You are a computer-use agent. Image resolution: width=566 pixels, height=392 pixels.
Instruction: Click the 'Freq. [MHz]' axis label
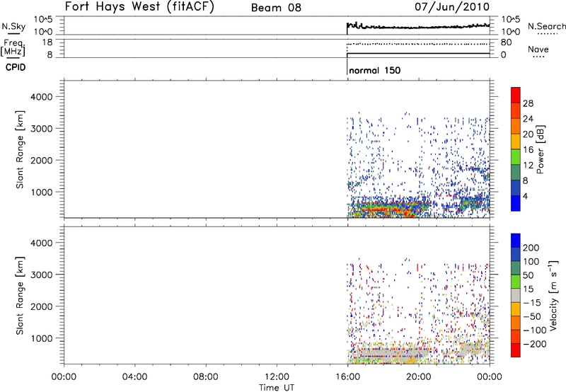[13, 47]
